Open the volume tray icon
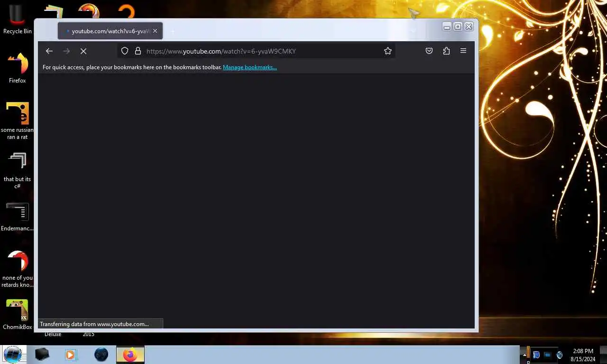Screen dimensions: 607x364 (x=560, y=355)
